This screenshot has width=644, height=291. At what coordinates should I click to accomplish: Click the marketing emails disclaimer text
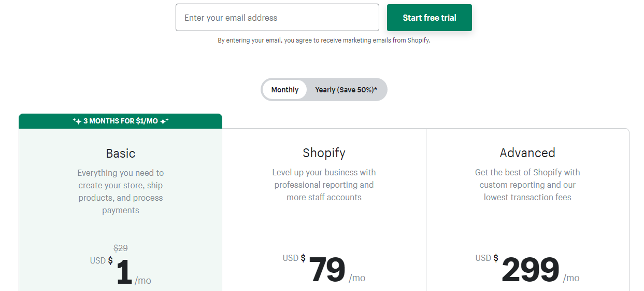tap(324, 40)
